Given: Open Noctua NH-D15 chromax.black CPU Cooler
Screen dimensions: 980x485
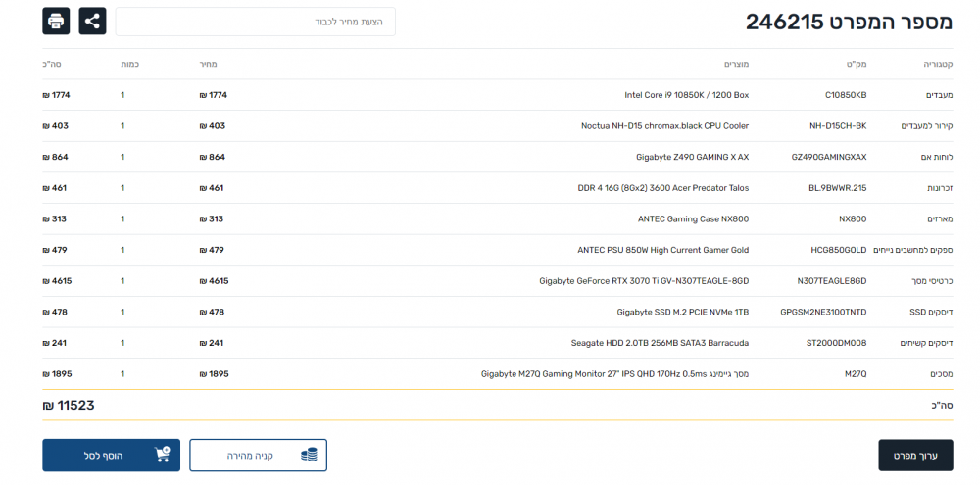Looking at the screenshot, I should (664, 126).
